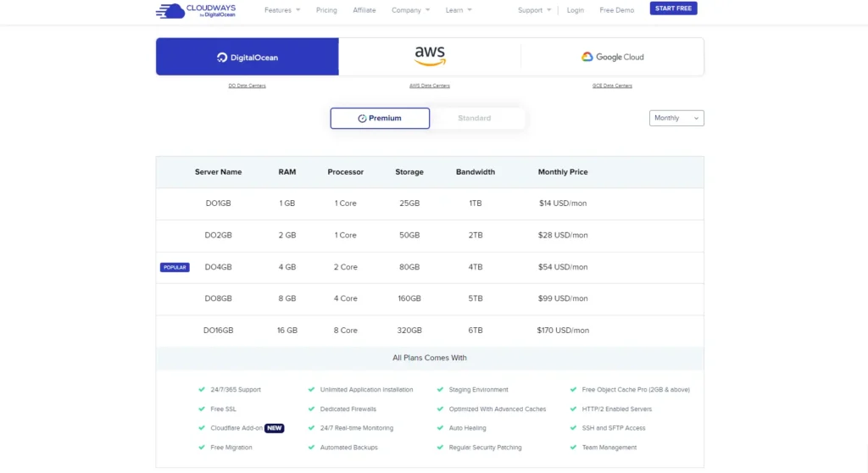Screen dimensions: 868x473
Task: Click the $170 USD/mon price
Action: coord(563,330)
